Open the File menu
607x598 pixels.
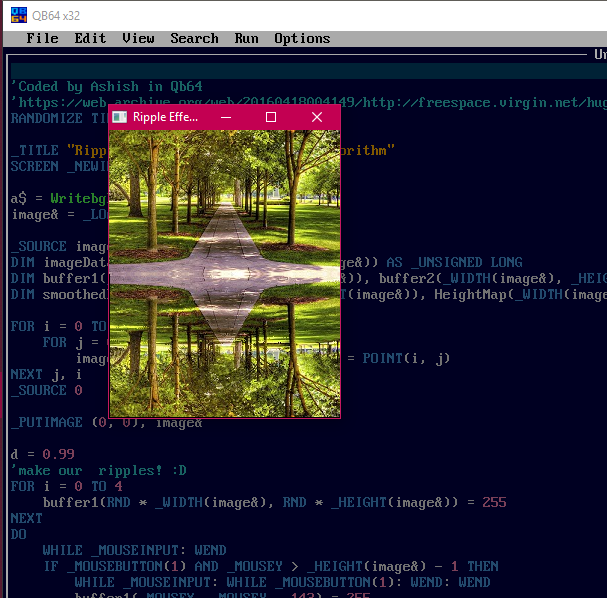[42, 38]
